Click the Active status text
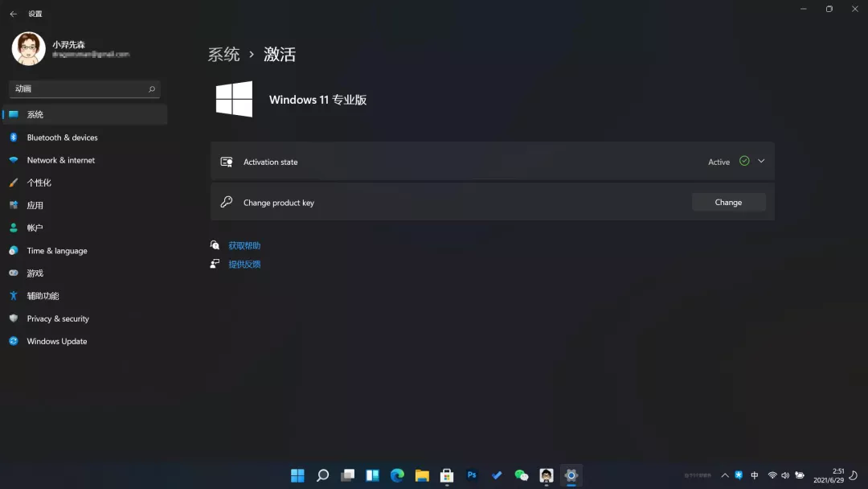868x489 pixels. [719, 162]
